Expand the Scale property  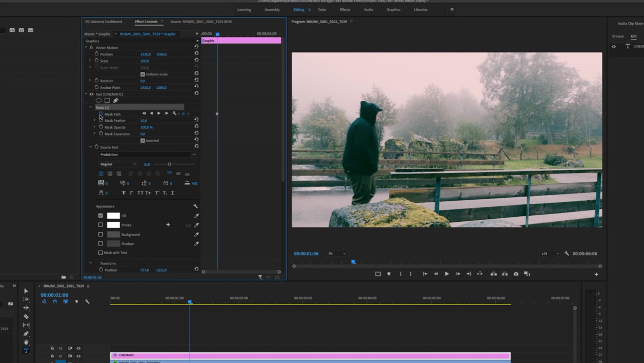[x=90, y=61]
